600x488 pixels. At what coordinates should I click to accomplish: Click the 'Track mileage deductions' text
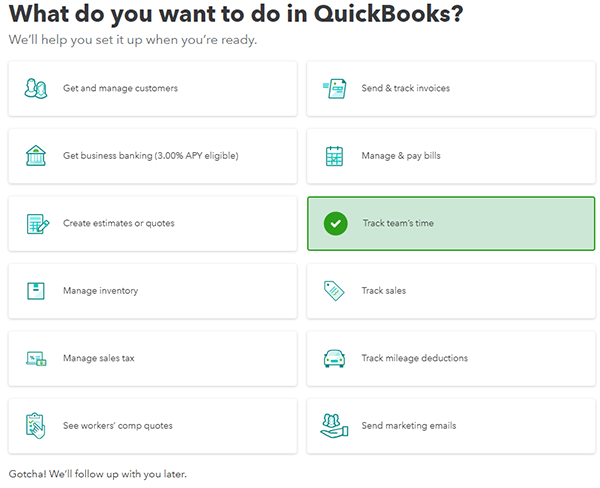point(415,358)
